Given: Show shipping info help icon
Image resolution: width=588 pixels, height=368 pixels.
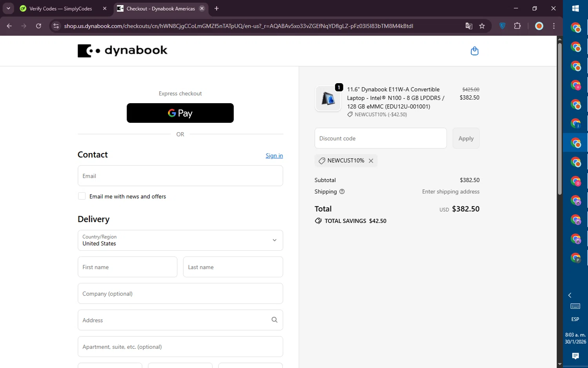Looking at the screenshot, I should point(342,191).
